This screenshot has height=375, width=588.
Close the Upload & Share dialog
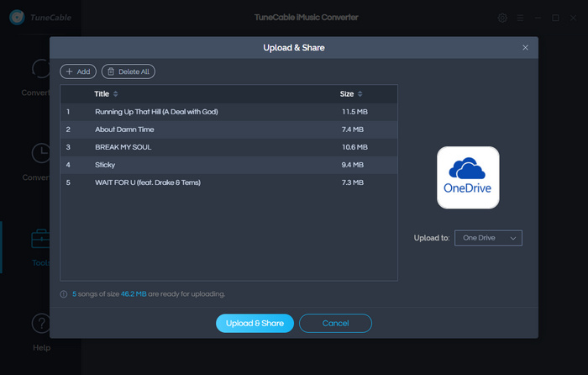coord(525,48)
